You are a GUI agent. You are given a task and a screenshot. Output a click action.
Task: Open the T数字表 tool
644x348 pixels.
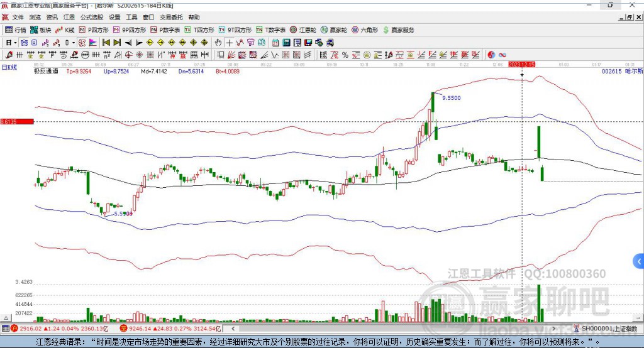(270, 30)
